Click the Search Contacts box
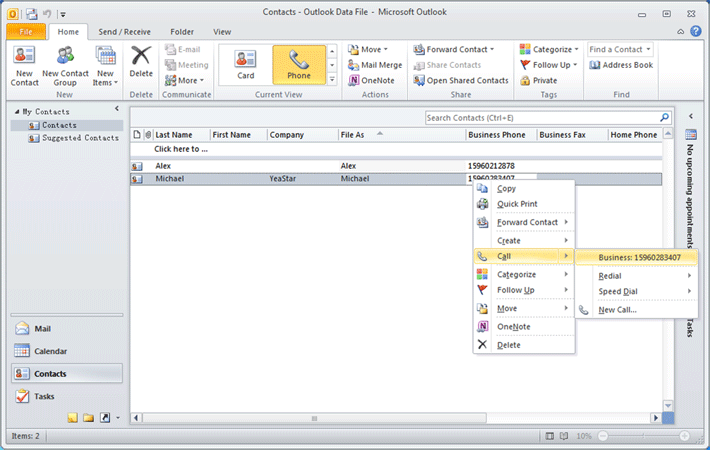710x450 pixels. pos(542,118)
